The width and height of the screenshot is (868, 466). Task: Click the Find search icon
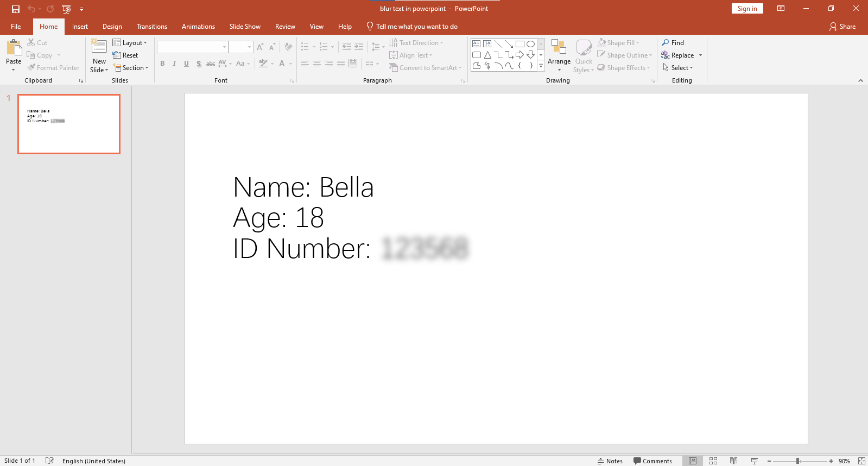pyautogui.click(x=665, y=42)
